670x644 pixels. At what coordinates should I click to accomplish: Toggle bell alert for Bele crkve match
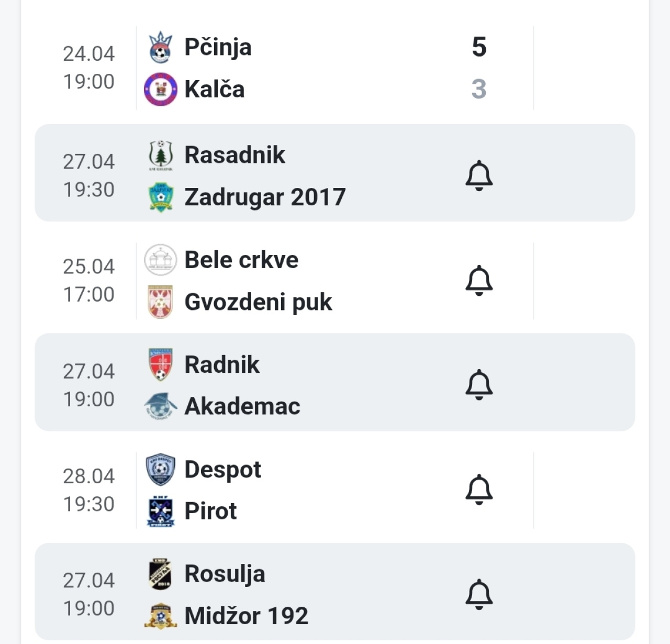click(x=479, y=281)
